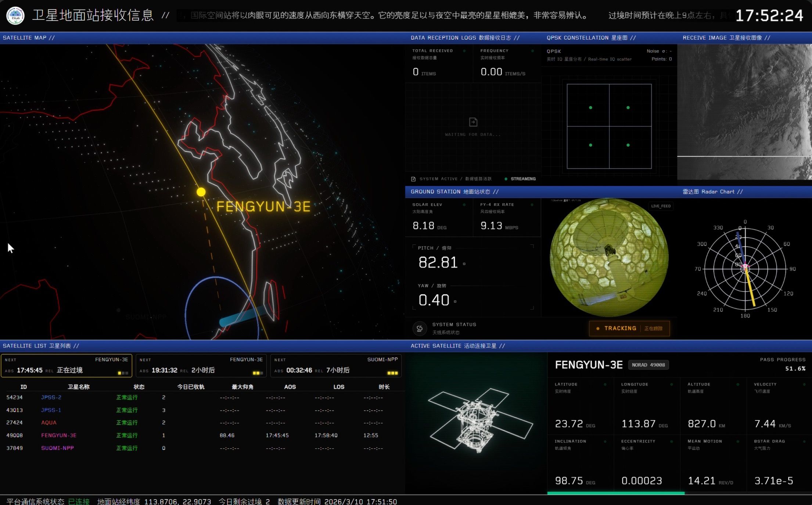This screenshot has height=505, width=812.
Task: Click the radar chart polar plot
Action: pyautogui.click(x=745, y=269)
